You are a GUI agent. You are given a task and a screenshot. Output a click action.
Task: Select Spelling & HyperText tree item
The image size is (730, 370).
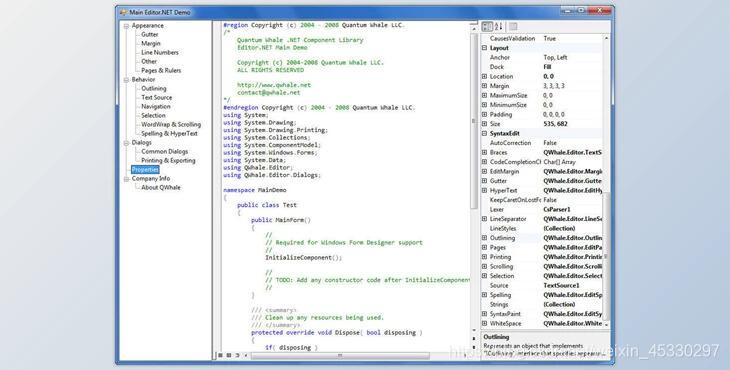click(x=169, y=134)
